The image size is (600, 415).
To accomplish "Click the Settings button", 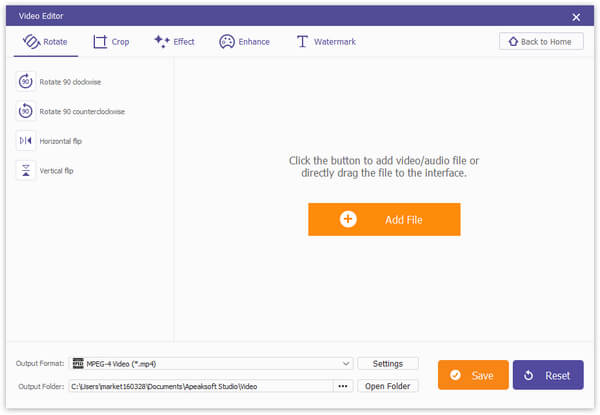I will (x=388, y=363).
